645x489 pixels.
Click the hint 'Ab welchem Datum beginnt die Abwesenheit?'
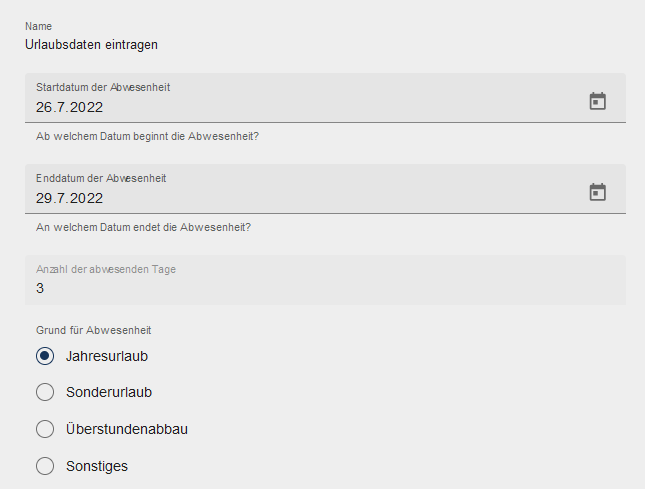(147, 136)
